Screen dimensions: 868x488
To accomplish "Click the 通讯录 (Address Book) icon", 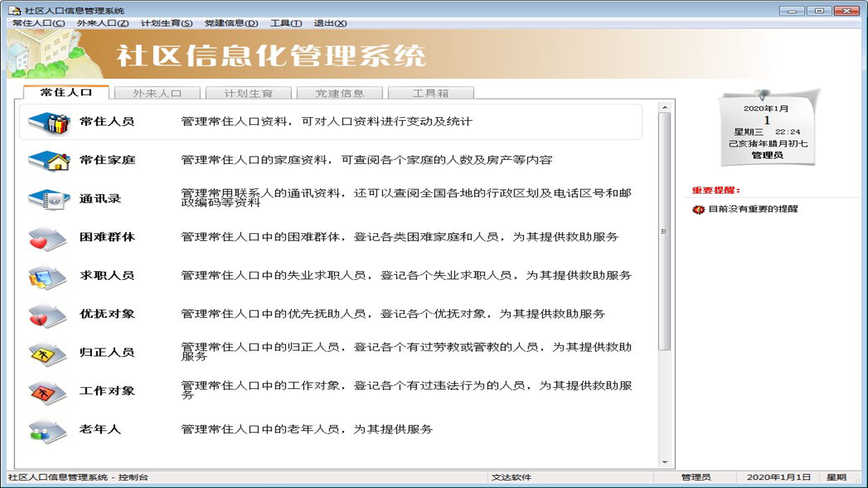I will (46, 199).
